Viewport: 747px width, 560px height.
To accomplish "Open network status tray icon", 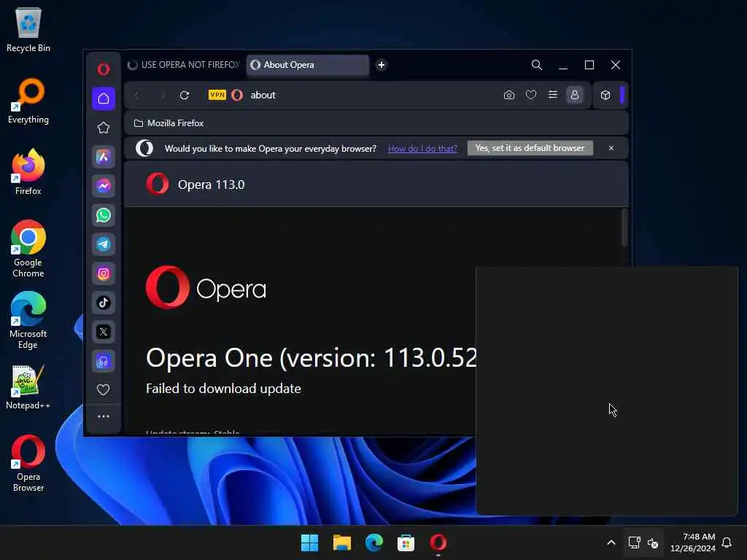I will pos(634,542).
